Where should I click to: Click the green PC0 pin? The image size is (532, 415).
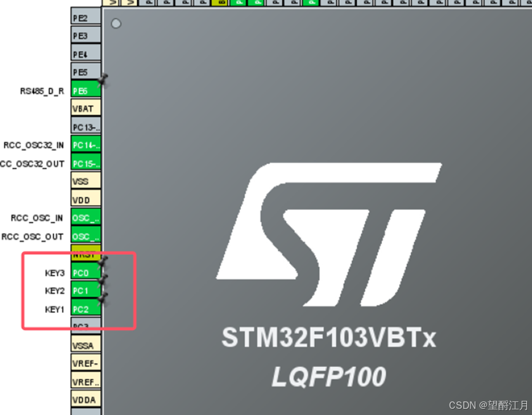[86, 272]
